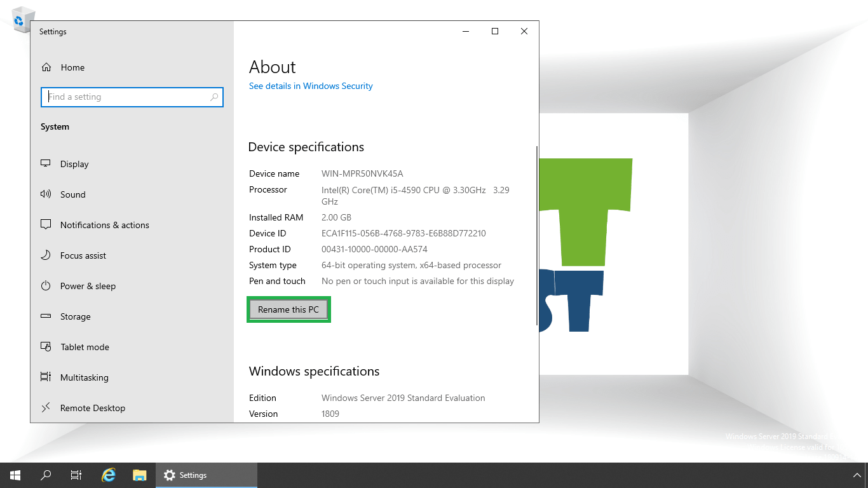Open Notifications & actions page

pos(132,225)
